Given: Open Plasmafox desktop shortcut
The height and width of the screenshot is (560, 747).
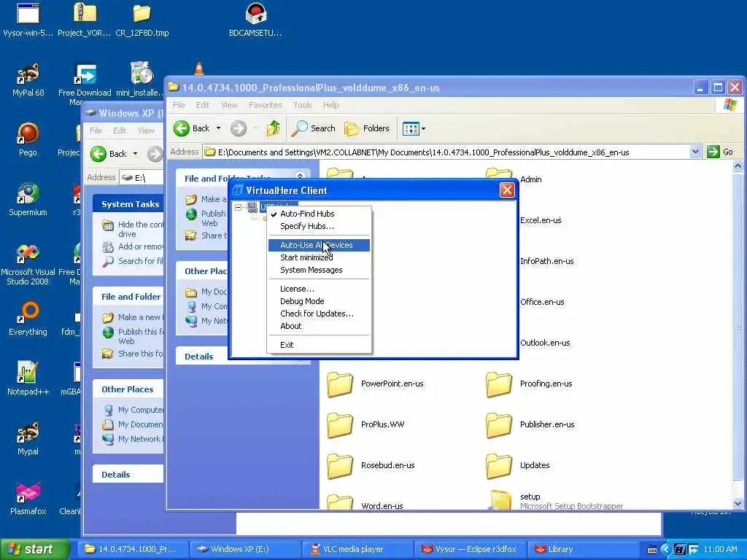Looking at the screenshot, I should (28, 499).
